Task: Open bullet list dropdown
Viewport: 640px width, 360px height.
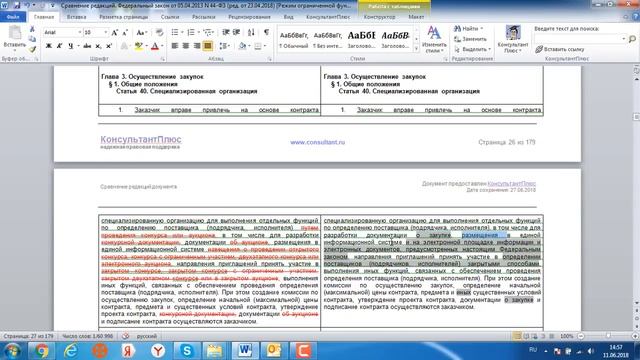Action: point(182,32)
